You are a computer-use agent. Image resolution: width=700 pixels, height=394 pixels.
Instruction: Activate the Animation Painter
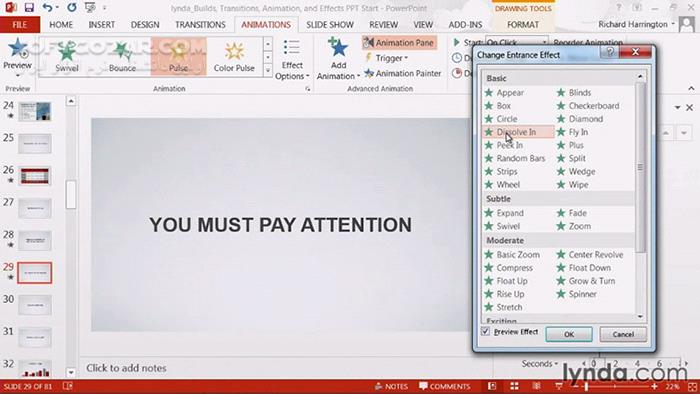pyautogui.click(x=403, y=73)
